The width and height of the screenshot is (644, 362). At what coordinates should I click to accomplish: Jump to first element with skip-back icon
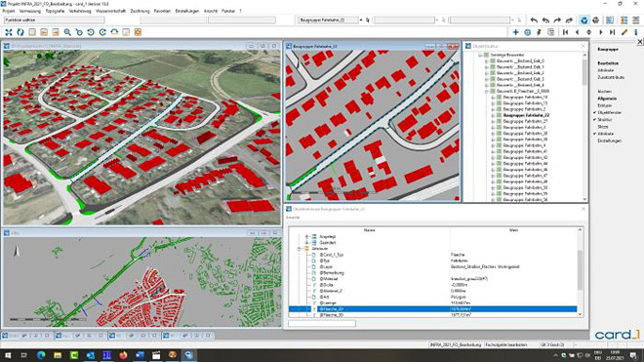click(566, 32)
